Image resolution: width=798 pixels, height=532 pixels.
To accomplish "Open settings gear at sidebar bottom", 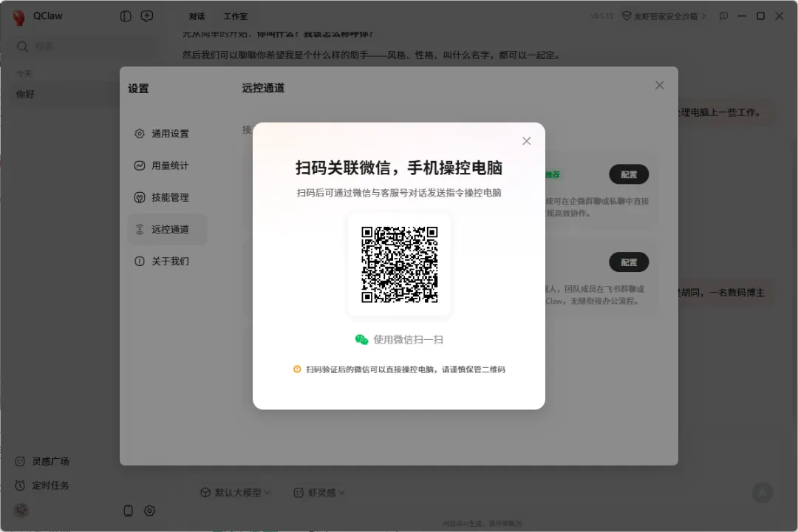I will point(149,511).
